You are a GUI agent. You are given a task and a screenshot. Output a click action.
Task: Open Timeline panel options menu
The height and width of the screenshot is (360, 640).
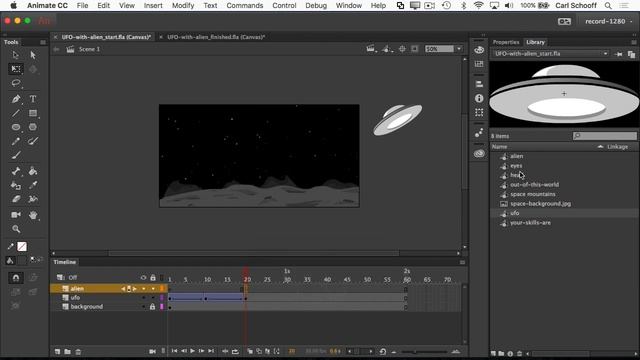462,262
